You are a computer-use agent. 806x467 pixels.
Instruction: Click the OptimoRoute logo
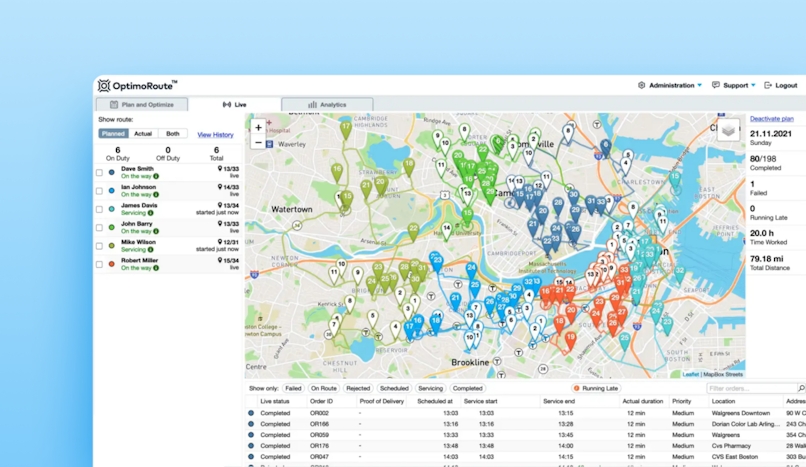point(138,86)
